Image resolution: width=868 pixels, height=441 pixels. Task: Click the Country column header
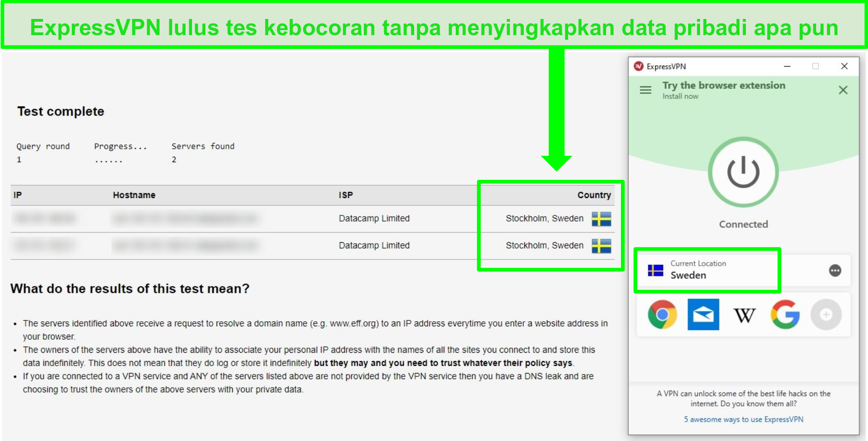click(x=594, y=195)
